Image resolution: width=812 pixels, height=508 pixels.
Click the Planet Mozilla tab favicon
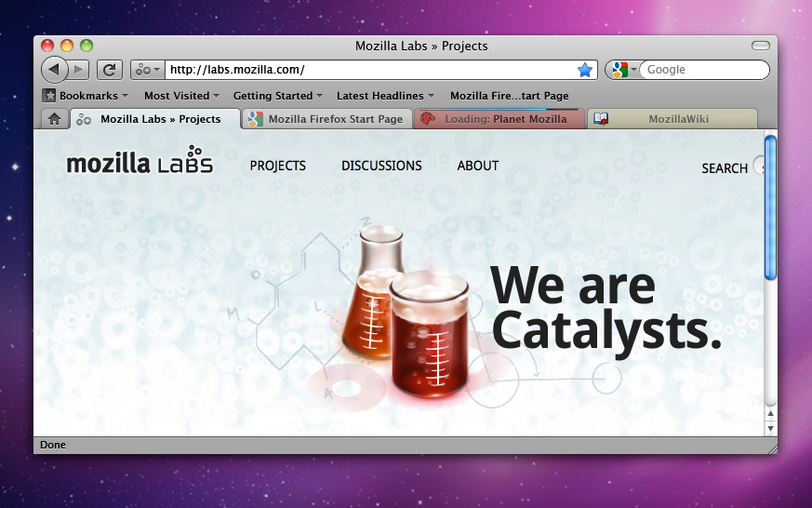coord(427,118)
